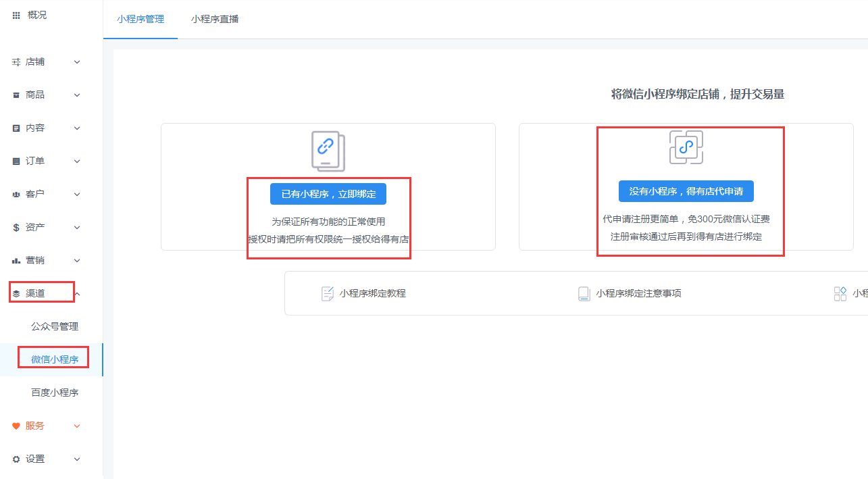This screenshot has width=868, height=479.
Task: Click the 营销 bar chart icon
Action: (x=16, y=261)
